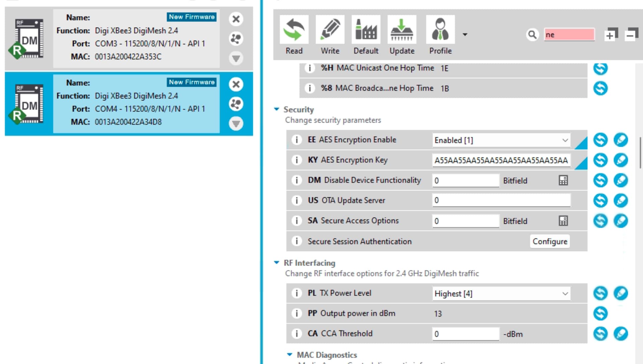Open Profile dropdown arrow menu
643x364 pixels.
point(465,34)
